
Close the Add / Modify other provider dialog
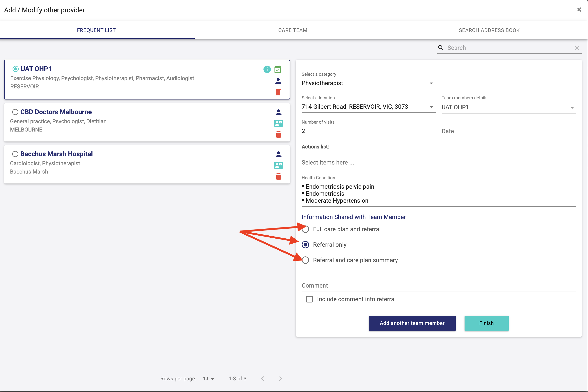[579, 10]
